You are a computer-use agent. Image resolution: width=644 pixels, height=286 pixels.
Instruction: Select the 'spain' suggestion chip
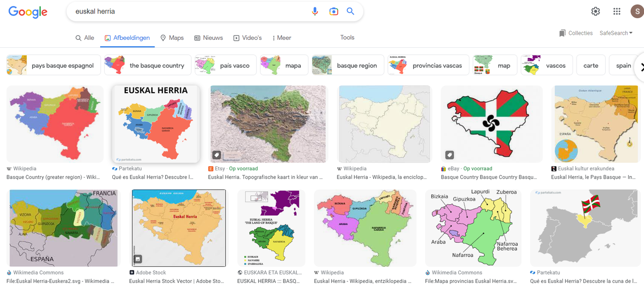(624, 65)
